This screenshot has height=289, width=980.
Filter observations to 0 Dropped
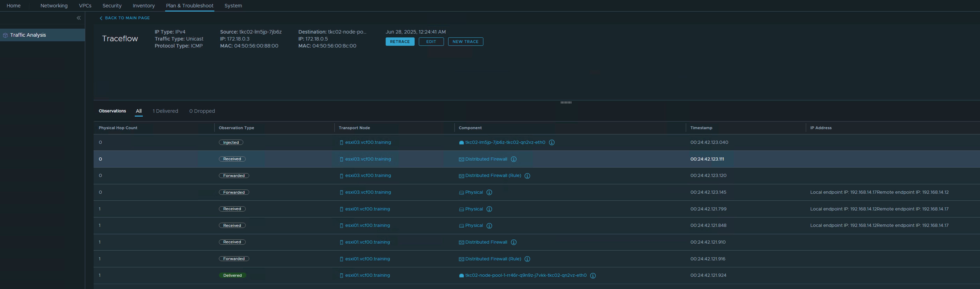click(202, 111)
